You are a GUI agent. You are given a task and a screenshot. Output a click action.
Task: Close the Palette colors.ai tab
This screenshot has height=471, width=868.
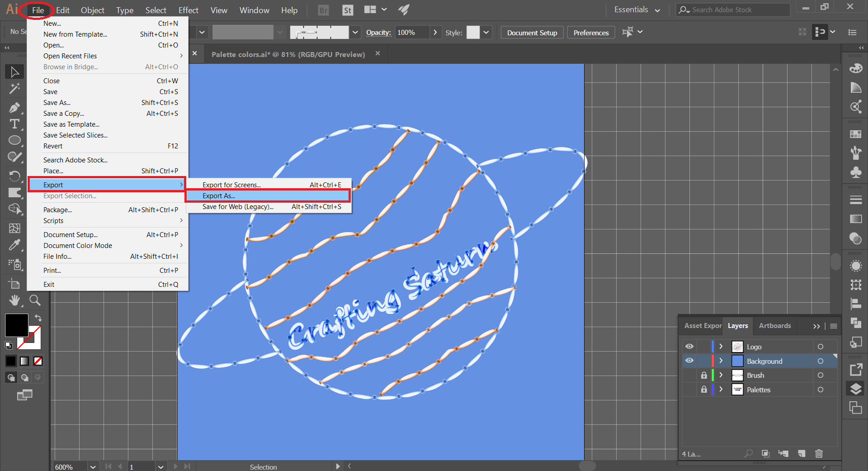coord(377,53)
